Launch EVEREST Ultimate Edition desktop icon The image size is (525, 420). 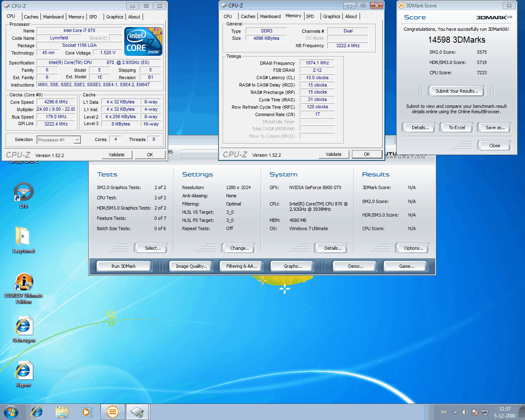tap(24, 288)
